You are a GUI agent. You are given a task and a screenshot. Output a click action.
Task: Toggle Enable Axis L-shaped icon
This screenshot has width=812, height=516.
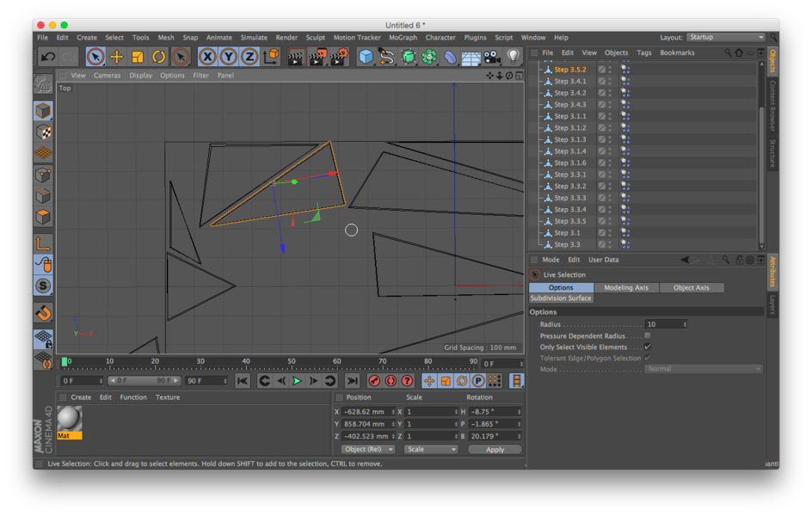point(44,243)
